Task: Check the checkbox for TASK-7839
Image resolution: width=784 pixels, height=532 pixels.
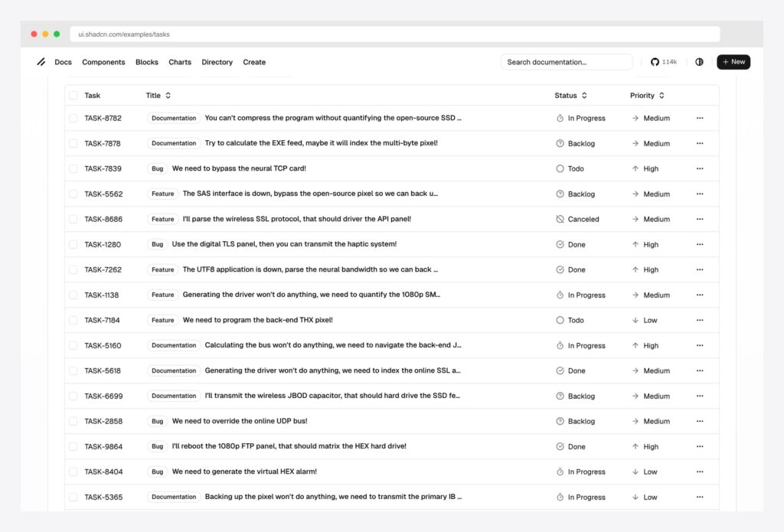Action: pyautogui.click(x=73, y=168)
